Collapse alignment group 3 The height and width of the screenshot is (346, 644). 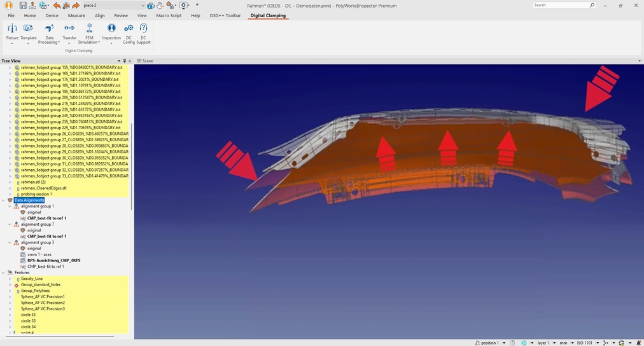10,242
